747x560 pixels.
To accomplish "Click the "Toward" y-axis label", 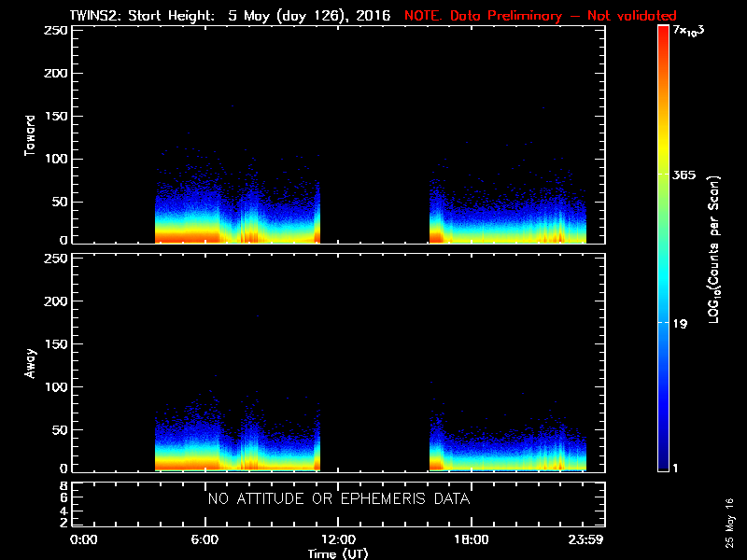I will pos(30,135).
